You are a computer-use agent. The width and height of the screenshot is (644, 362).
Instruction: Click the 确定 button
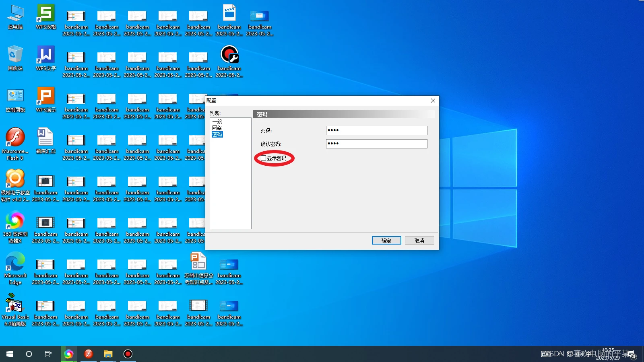[x=386, y=241]
